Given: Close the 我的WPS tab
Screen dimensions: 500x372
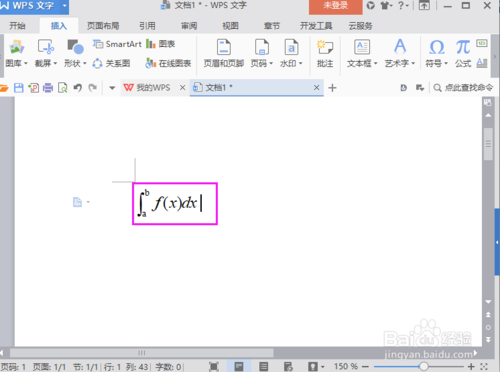Looking at the screenshot, I should point(182,88).
